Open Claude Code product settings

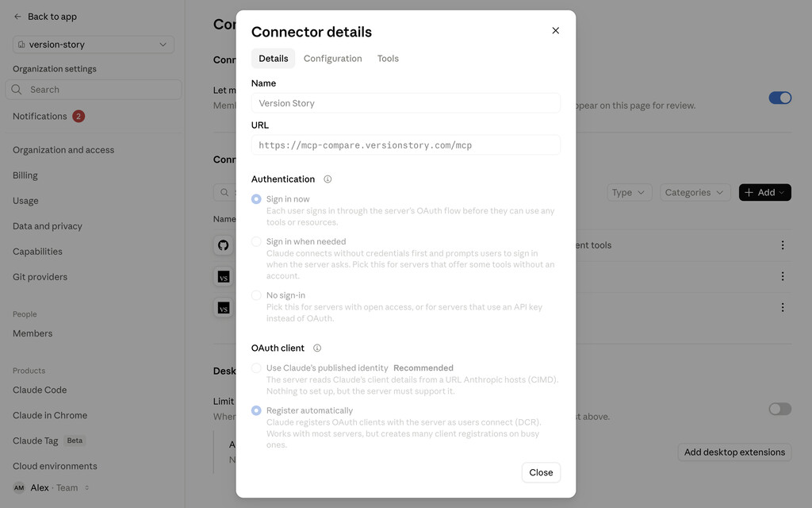tap(40, 390)
